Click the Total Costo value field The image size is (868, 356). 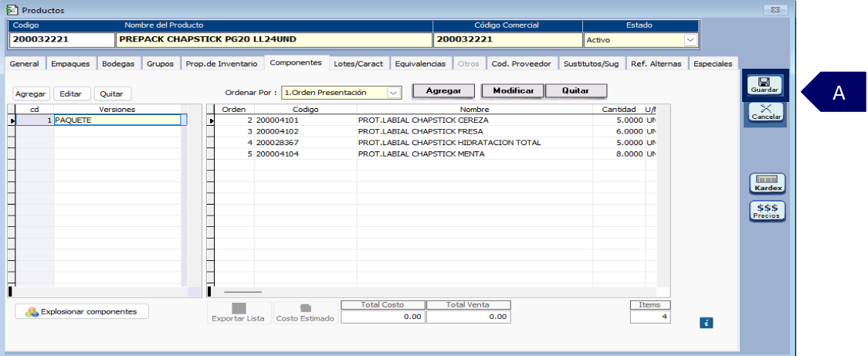pos(382,317)
